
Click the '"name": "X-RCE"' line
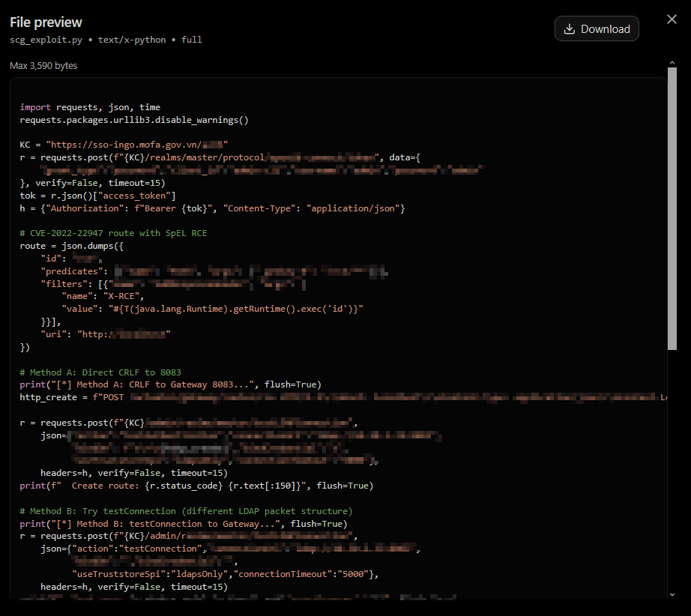click(103, 296)
